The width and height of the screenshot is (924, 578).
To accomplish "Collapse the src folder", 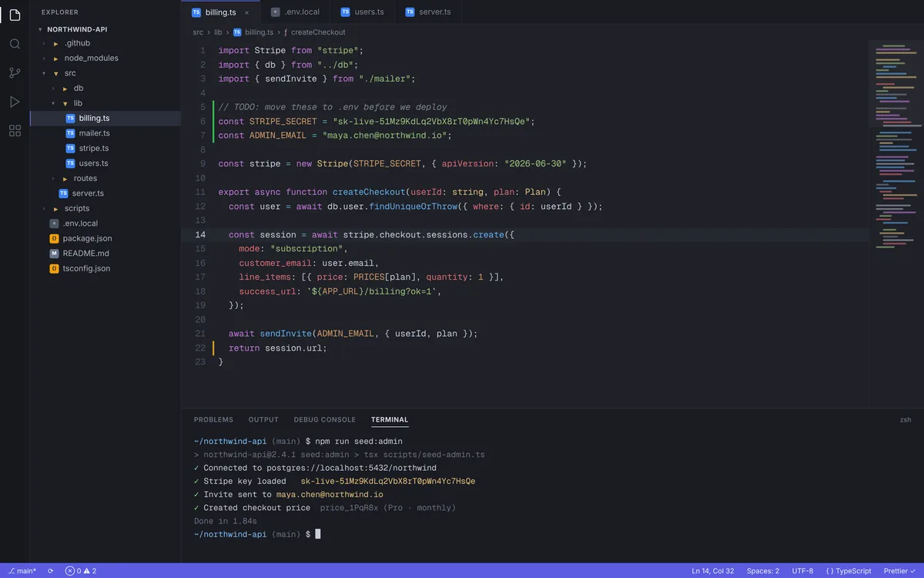I will [x=105, y=73].
